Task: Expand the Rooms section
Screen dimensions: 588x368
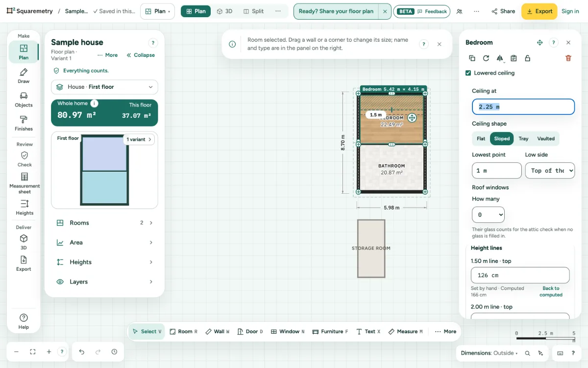Action: (x=104, y=223)
